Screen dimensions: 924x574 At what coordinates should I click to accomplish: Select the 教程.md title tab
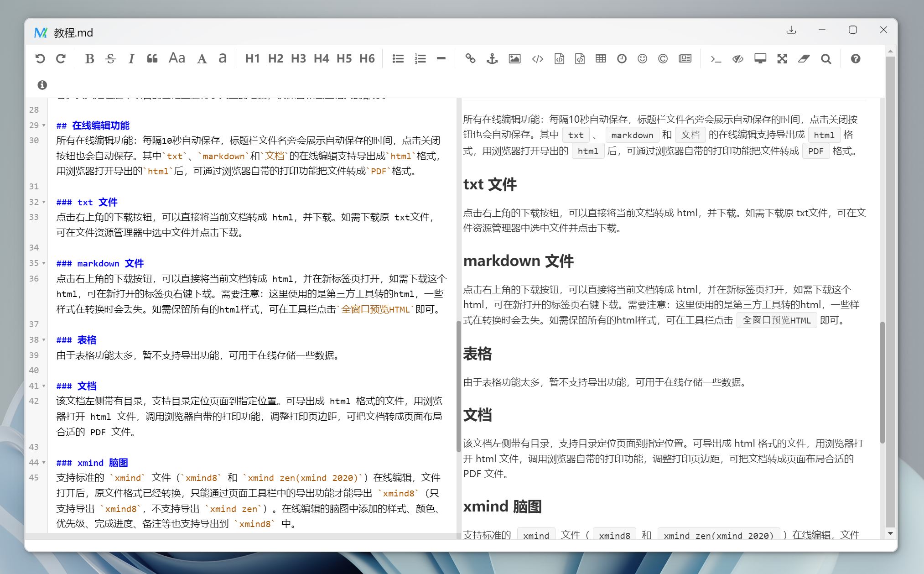[73, 32]
